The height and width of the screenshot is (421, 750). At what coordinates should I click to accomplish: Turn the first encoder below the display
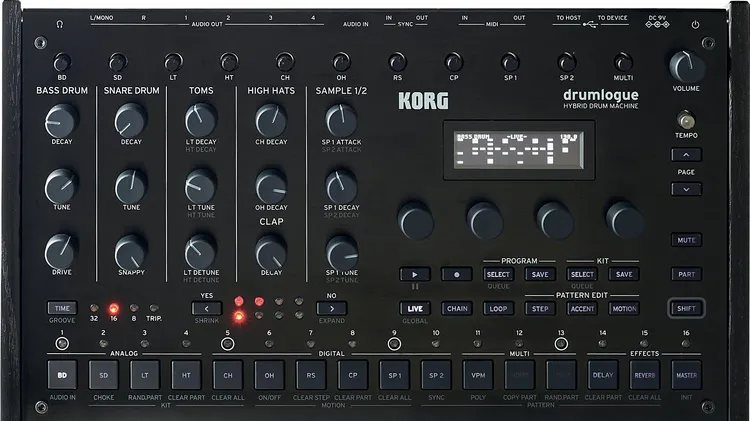416,221
